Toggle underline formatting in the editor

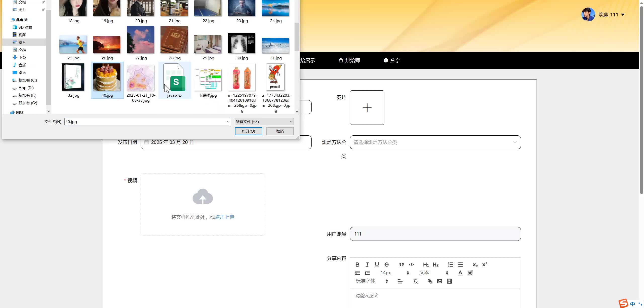[x=377, y=264]
